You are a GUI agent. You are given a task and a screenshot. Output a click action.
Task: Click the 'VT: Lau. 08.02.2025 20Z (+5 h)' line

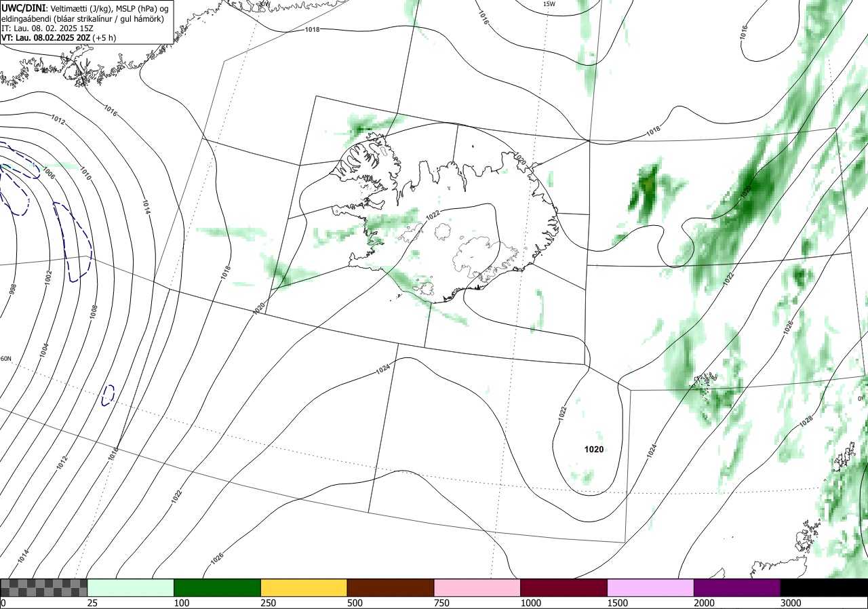tap(58, 38)
